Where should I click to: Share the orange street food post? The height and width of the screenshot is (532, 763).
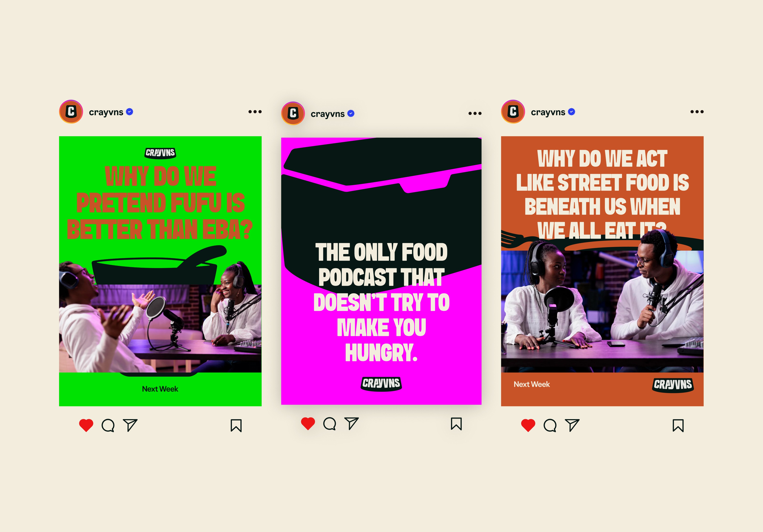[572, 425]
